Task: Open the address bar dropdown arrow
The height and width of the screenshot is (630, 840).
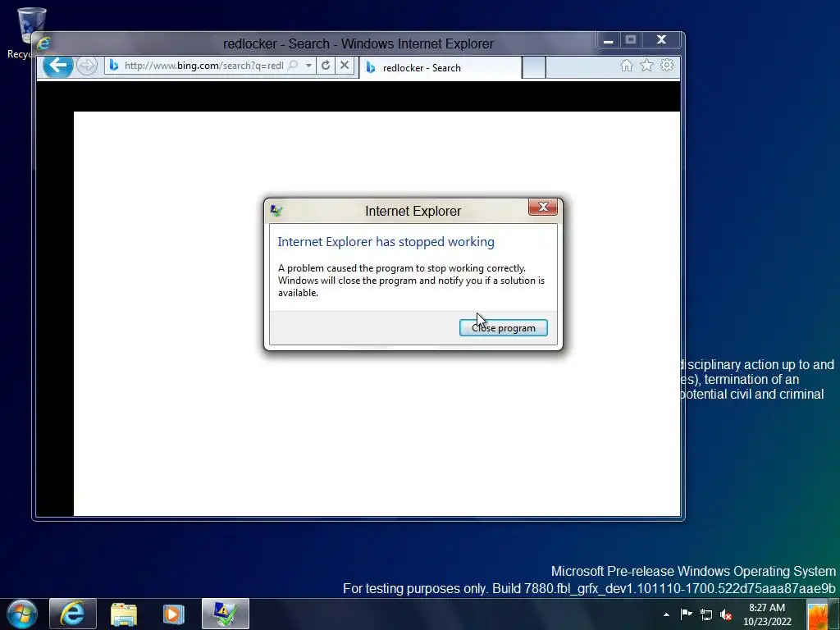Action: (308, 66)
